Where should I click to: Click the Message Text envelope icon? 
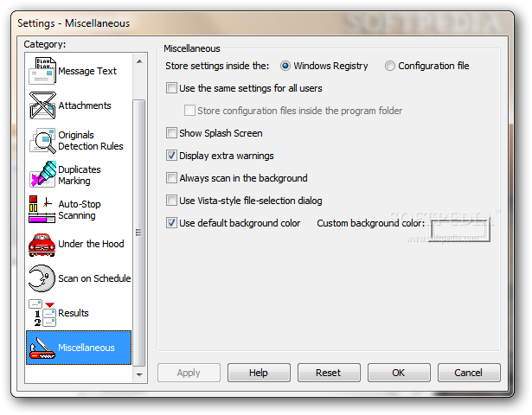pos(42,71)
